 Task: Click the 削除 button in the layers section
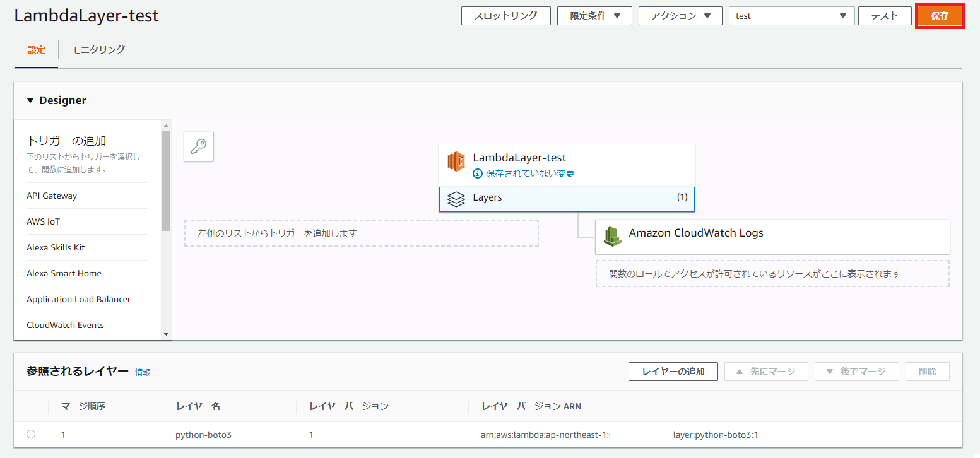click(x=927, y=372)
